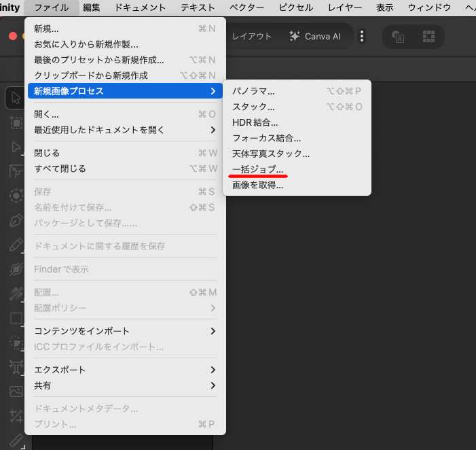Viewport: 476px width, 450px height.
Task: Open the three-dot more options menu
Action: [361, 36]
